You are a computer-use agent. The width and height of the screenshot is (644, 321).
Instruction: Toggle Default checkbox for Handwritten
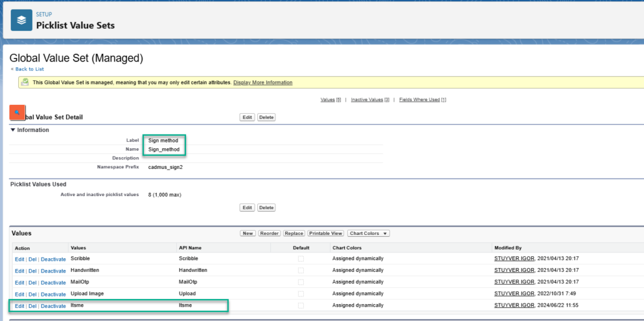pyautogui.click(x=301, y=271)
